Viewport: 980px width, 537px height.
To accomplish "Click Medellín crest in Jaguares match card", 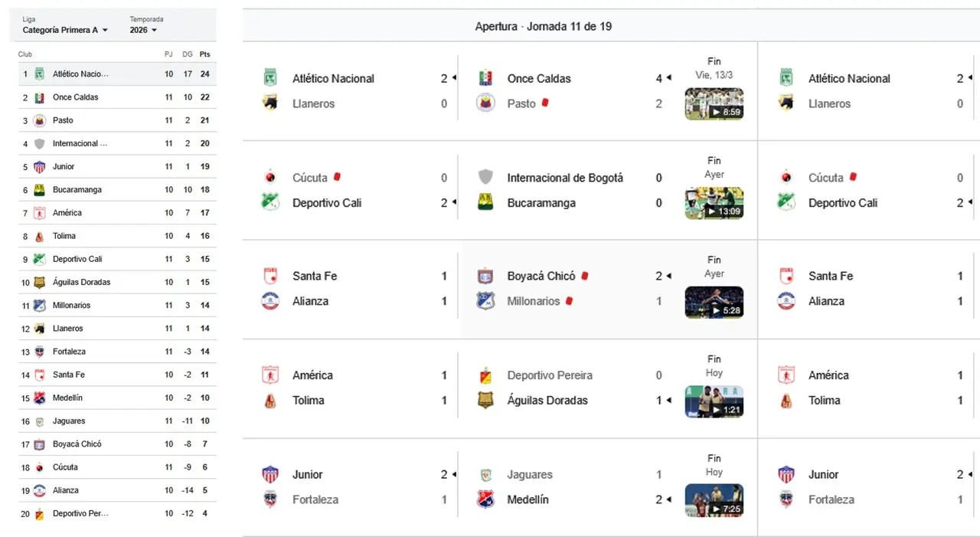I will [x=485, y=499].
